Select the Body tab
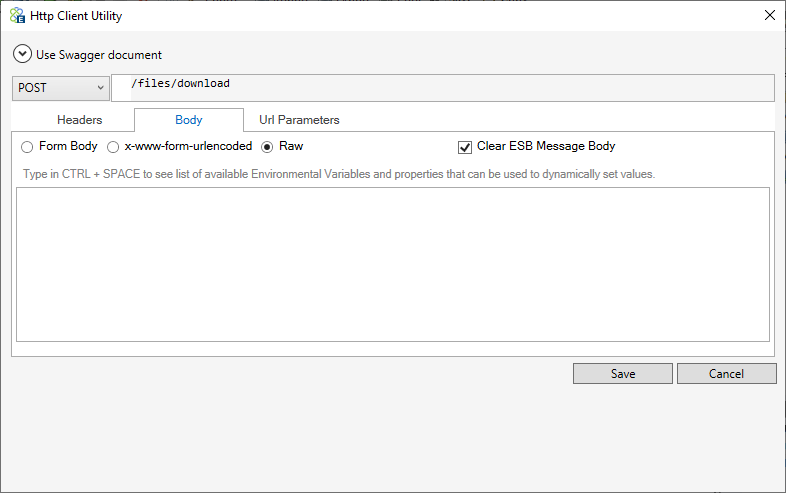Screen dimensions: 786x493 pos(189,120)
